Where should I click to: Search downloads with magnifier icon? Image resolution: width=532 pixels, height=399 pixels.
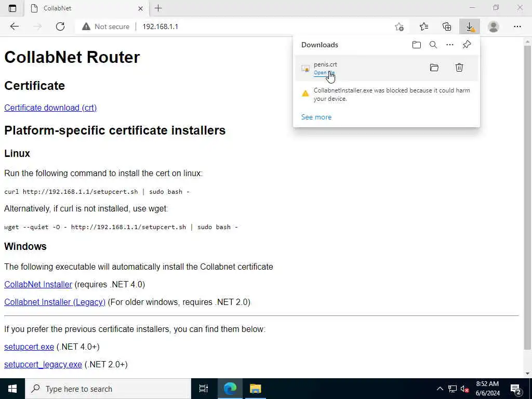coord(433,45)
